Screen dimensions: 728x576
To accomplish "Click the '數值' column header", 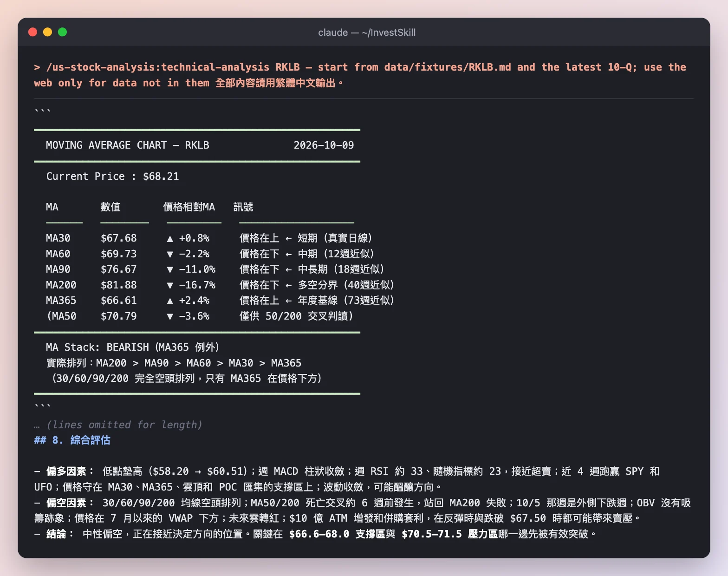I will click(110, 207).
